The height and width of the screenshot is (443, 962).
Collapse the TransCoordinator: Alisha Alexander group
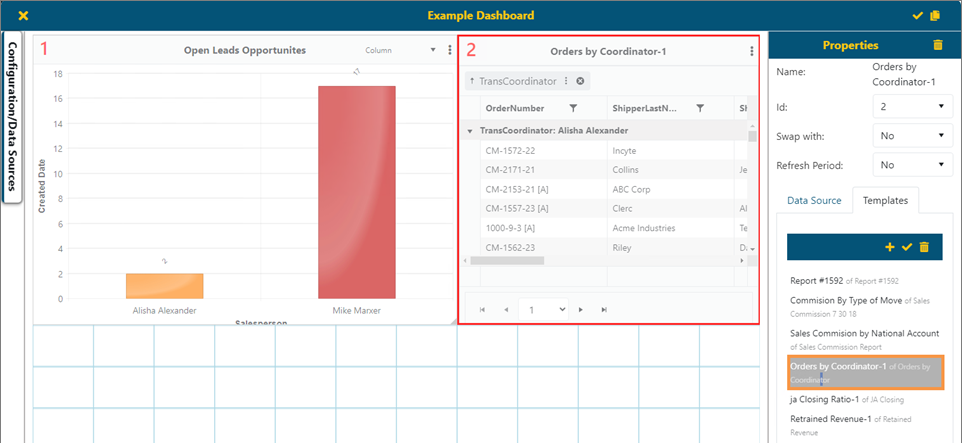(x=470, y=131)
